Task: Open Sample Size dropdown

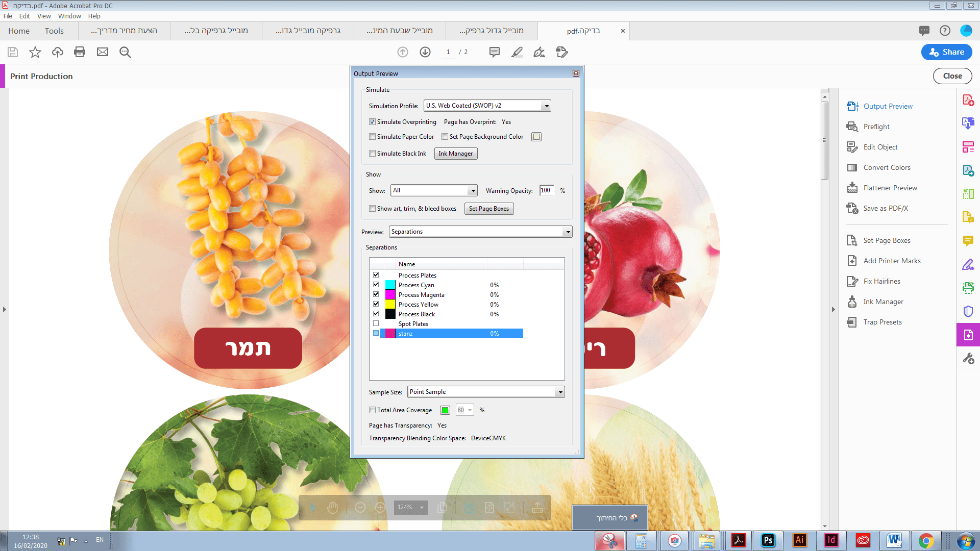Action: [560, 392]
